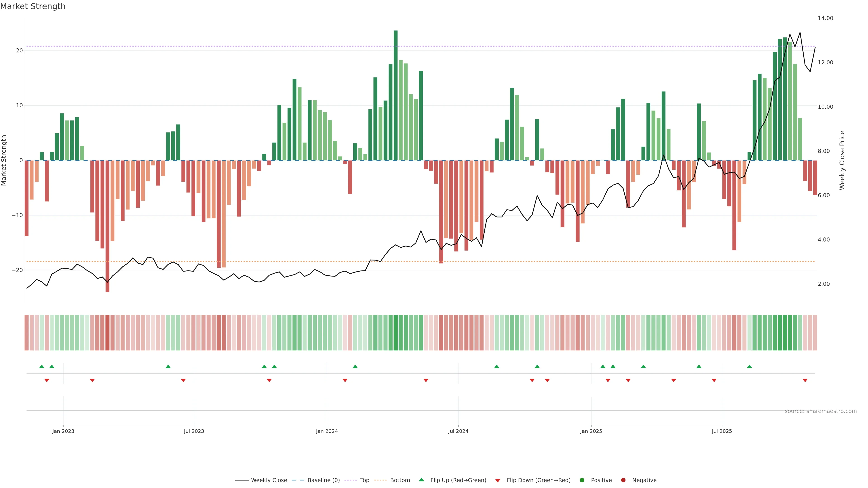Click the Jan 2024 x-axis label
The image size is (868, 488).
click(326, 431)
